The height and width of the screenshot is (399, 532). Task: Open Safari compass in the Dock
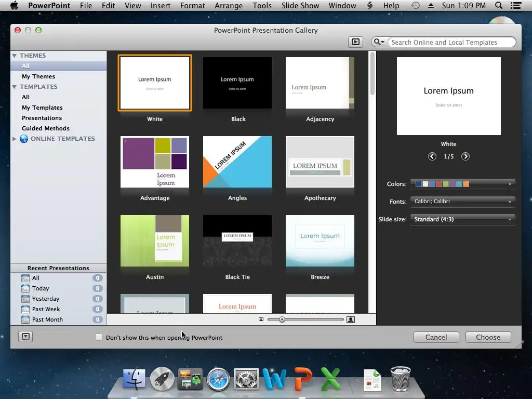218,379
